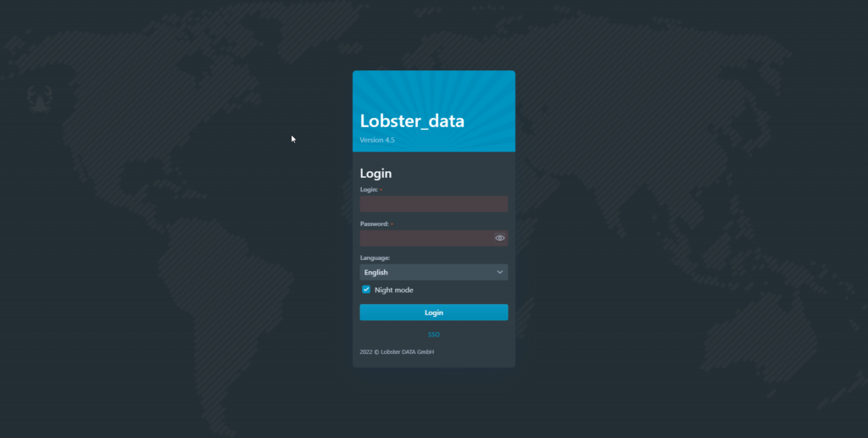868x438 pixels.
Task: Click the Login heading above the form
Action: point(376,173)
